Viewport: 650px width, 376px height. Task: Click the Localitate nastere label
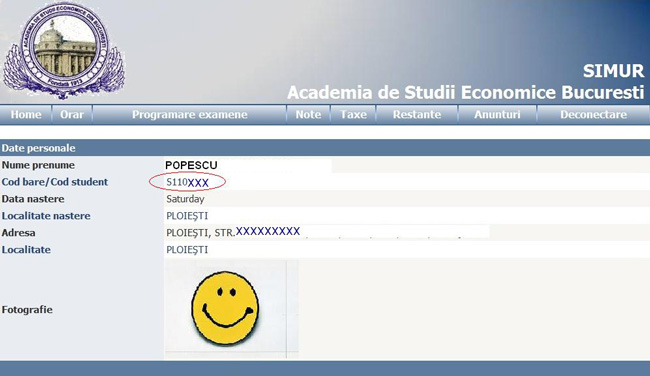tap(46, 216)
